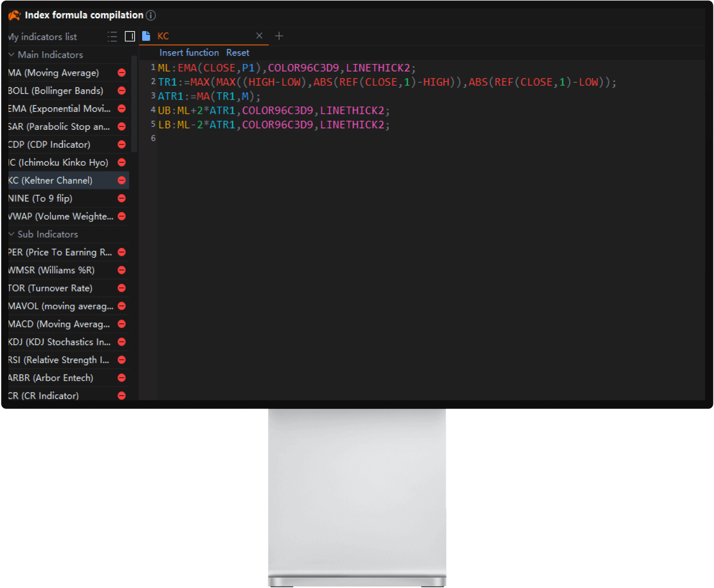This screenshot has width=714, height=588.
Task: Collapse the Main Indicators section
Action: [11, 55]
